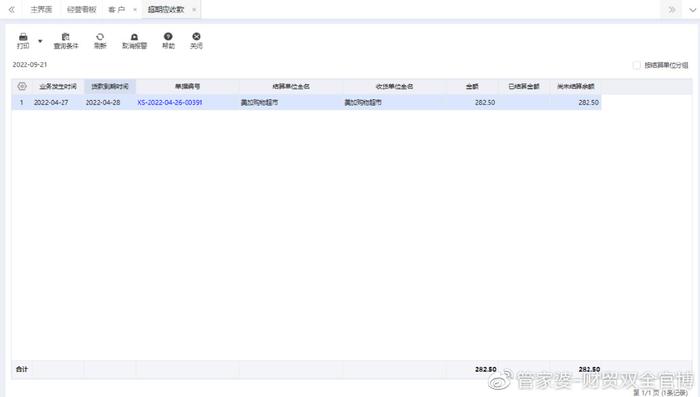
Task: Close the 超期应收款 tab
Action: [194, 10]
